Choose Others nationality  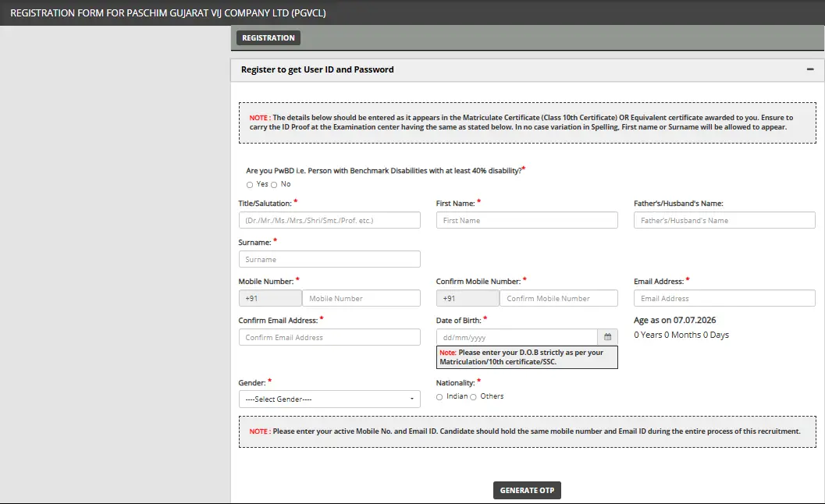(x=474, y=396)
